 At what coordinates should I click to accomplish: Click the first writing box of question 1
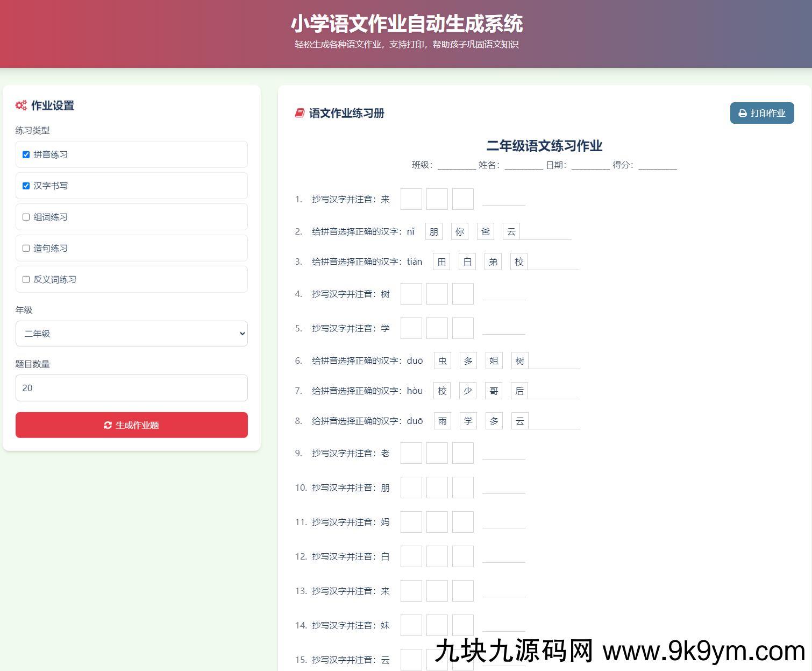[411, 199]
